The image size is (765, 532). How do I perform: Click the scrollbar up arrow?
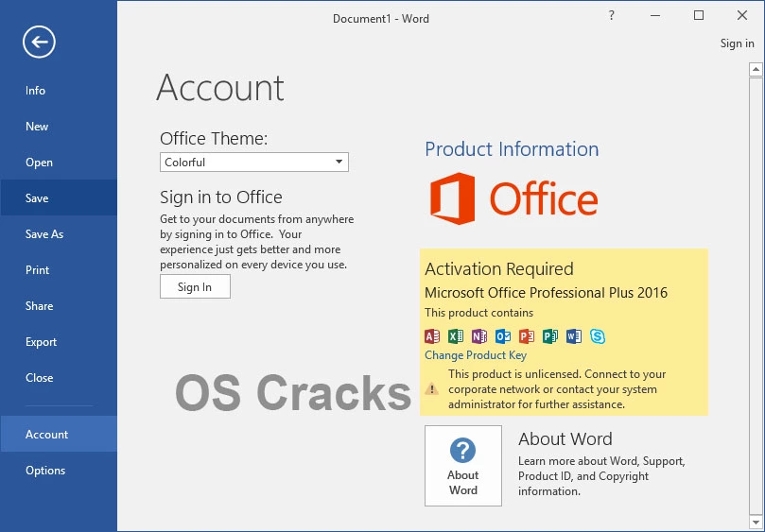tap(756, 70)
